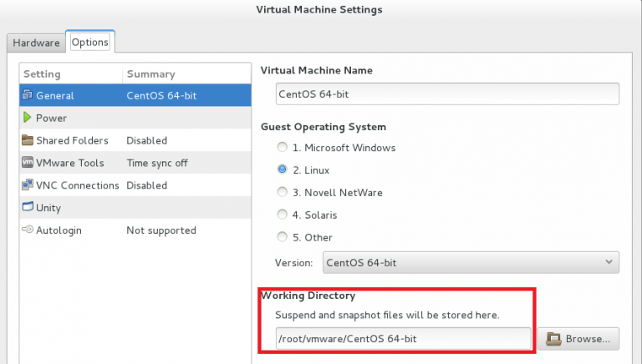This screenshot has height=364, width=642.
Task: Open the Version CentOS 64-bit dropdown
Action: [471, 263]
